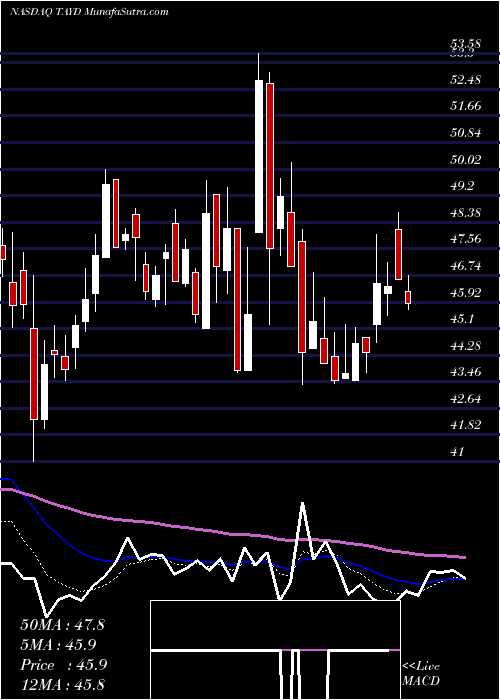
Task: Click the NASDAQ TAYD MunafaSutra.com title
Action: 89,12
